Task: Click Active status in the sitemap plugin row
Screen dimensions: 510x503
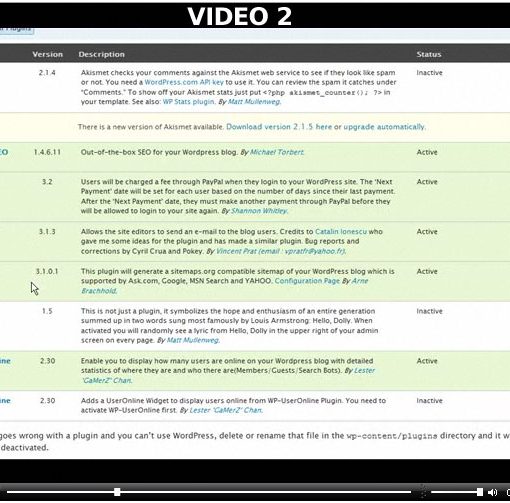Action: pyautogui.click(x=427, y=271)
